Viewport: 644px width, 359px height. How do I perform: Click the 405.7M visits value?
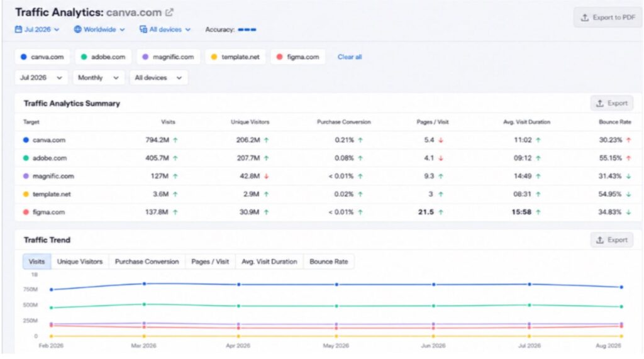(x=157, y=158)
